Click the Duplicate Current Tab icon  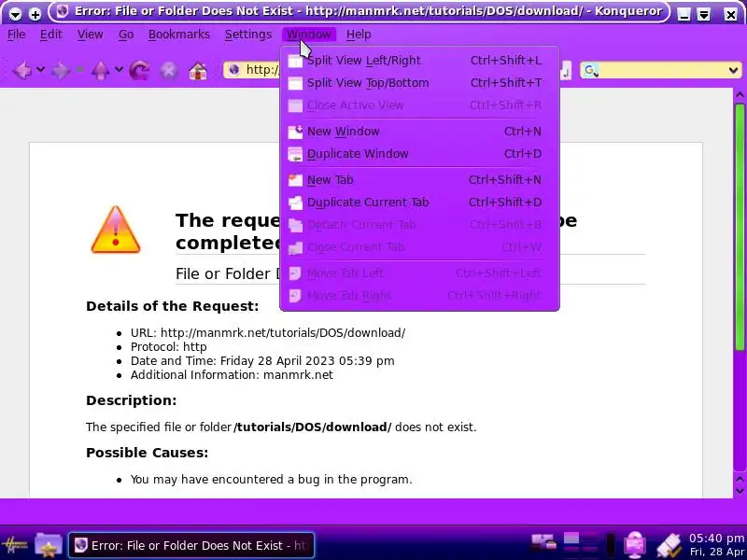point(295,203)
